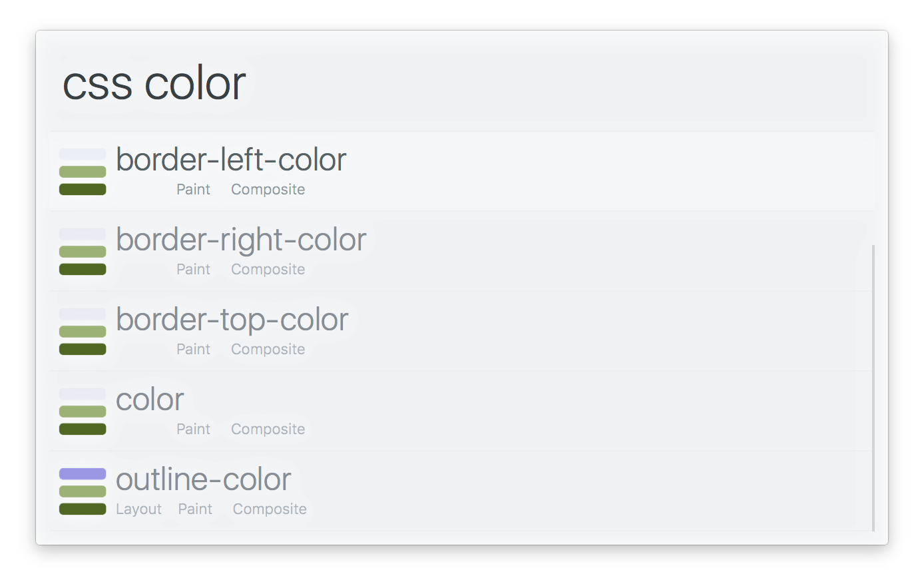Click Composite under border-top-color

268,350
